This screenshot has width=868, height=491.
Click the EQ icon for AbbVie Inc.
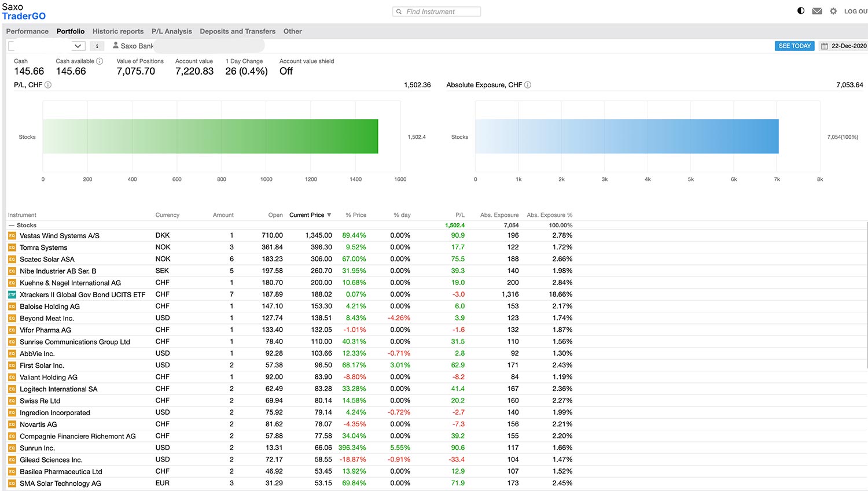coord(12,354)
